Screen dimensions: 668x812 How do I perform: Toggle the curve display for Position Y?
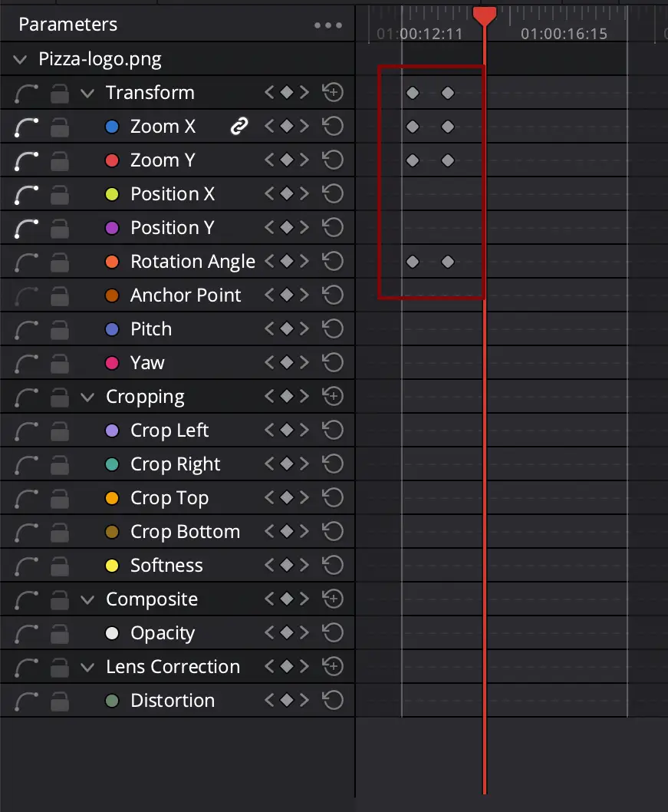coord(26,228)
